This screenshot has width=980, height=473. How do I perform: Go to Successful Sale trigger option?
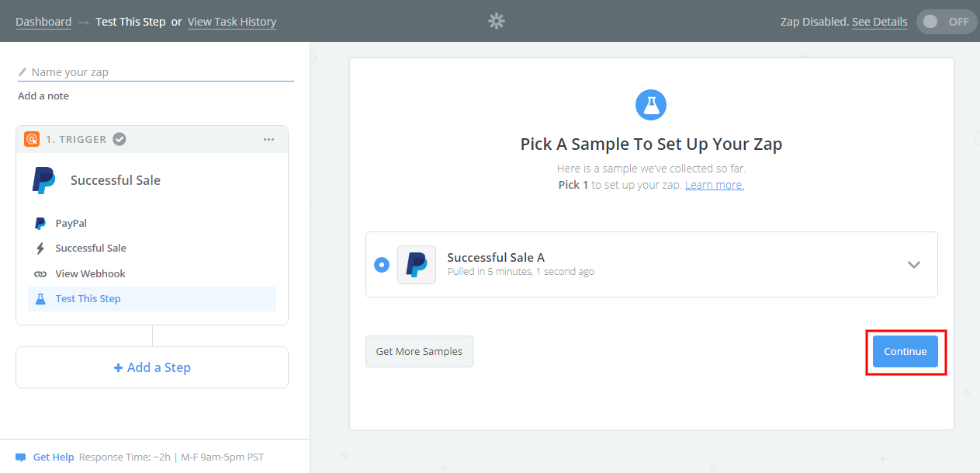pyautogui.click(x=91, y=249)
